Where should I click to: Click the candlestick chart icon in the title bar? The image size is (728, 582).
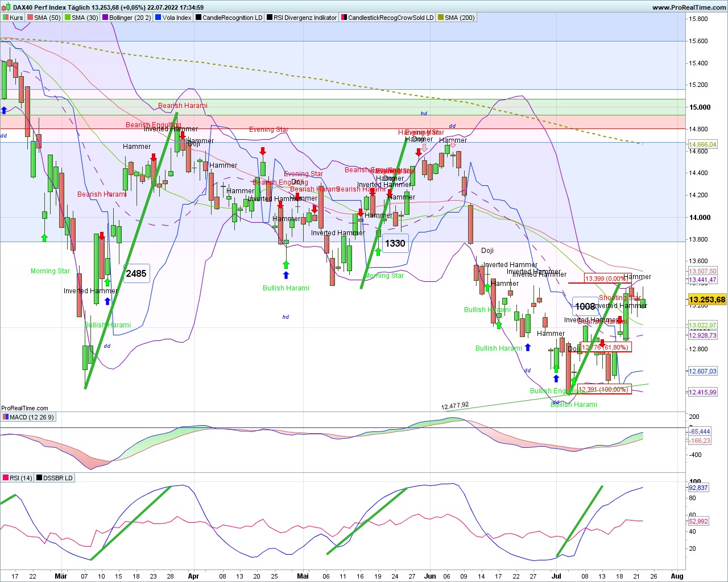[5, 6]
